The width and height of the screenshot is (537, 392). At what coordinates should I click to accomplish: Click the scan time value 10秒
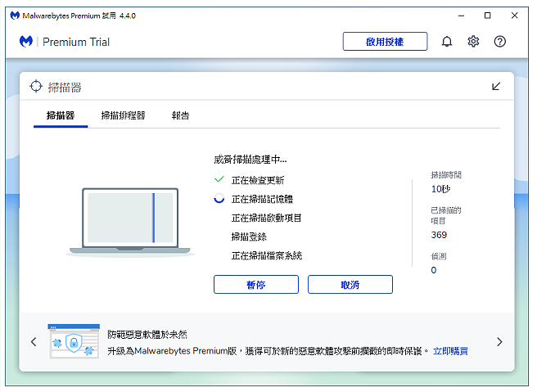click(440, 189)
